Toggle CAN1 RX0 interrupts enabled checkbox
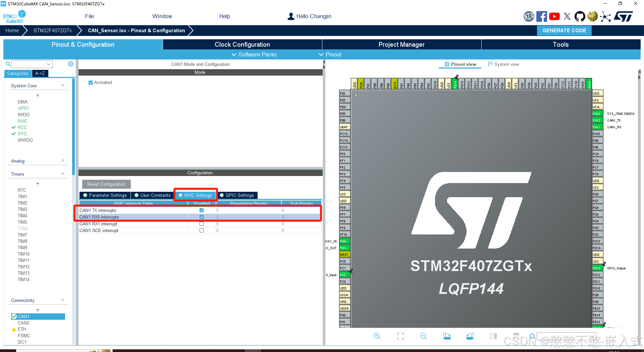The image size is (644, 352). 202,217
